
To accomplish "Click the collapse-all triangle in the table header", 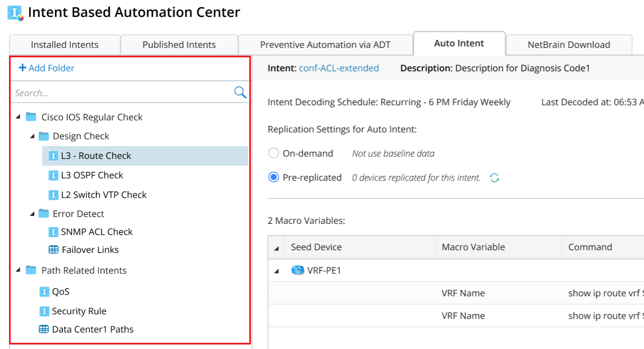I will click(276, 248).
